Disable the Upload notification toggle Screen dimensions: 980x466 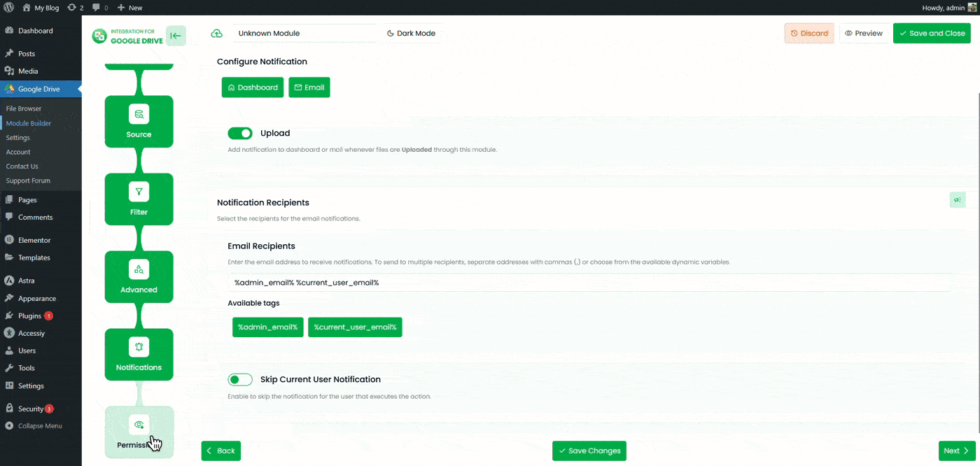[240, 132]
